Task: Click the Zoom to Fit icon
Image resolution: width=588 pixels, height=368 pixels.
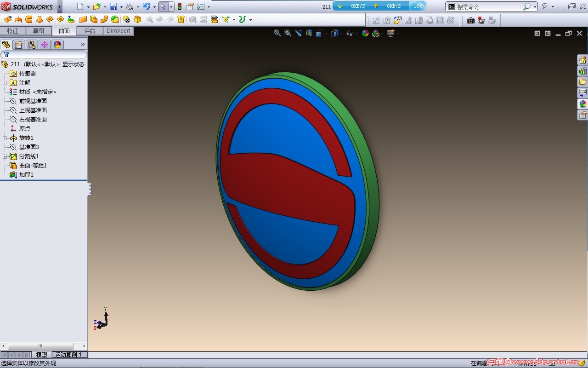Action: pos(277,33)
